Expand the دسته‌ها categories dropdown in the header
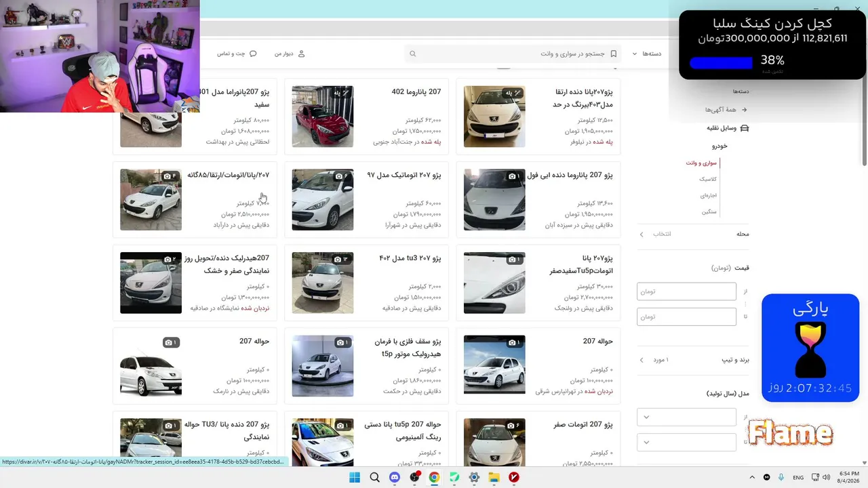 tap(647, 54)
